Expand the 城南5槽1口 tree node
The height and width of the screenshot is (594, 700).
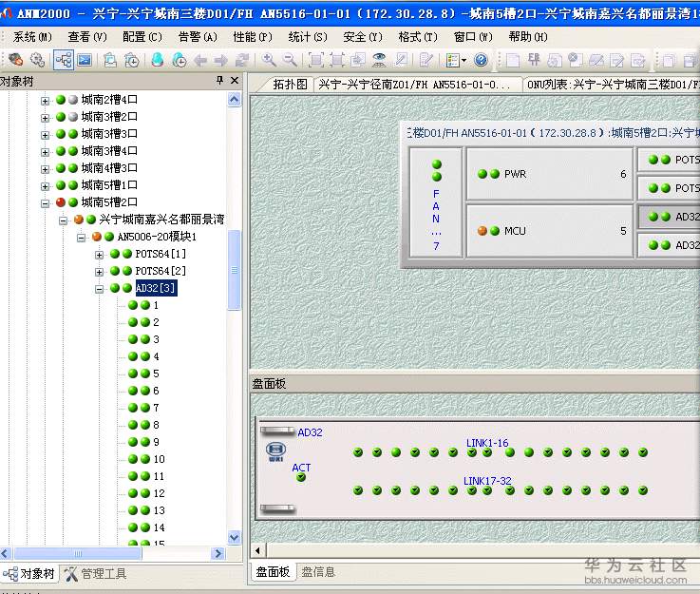[x=45, y=186]
